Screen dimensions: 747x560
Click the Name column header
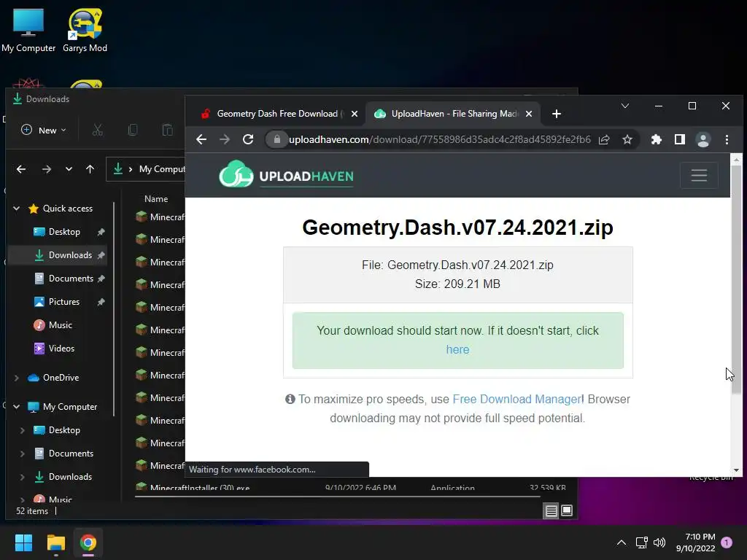[x=156, y=199]
